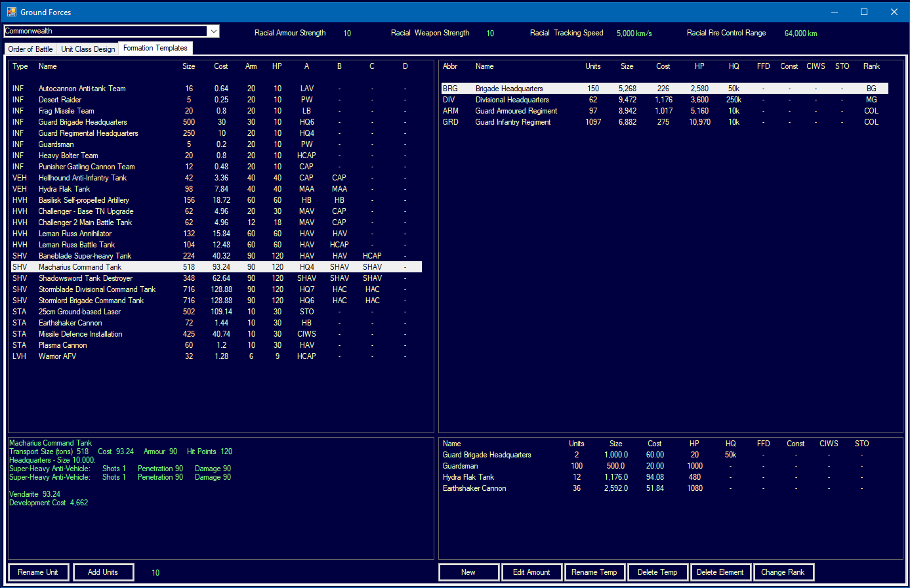This screenshot has height=588, width=910.
Task: Select Guard Regimental Headquarters unit
Action: pyautogui.click(x=217, y=133)
